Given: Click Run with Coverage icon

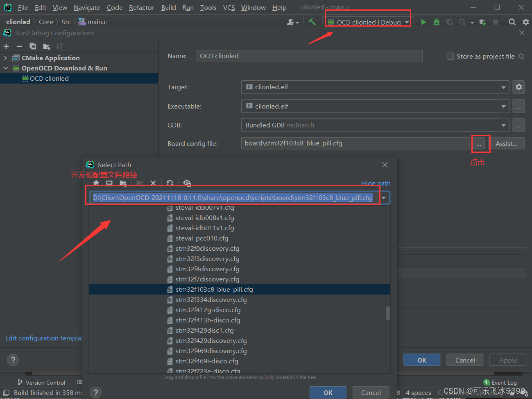Looking at the screenshot, I should click(x=450, y=22).
